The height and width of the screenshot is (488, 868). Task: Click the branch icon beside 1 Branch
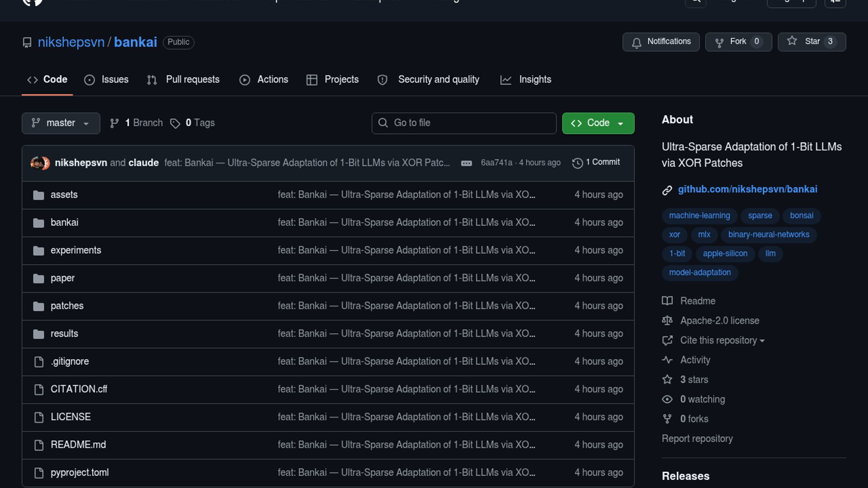click(x=114, y=123)
